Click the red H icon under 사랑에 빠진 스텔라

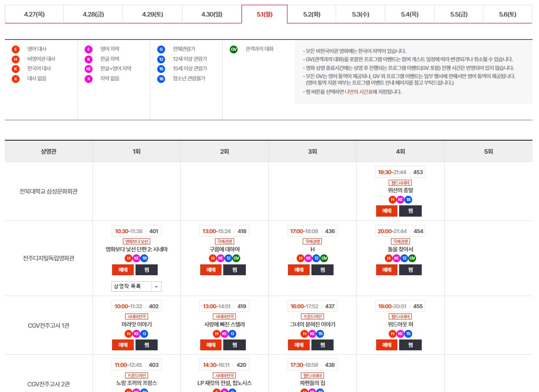click(x=217, y=334)
